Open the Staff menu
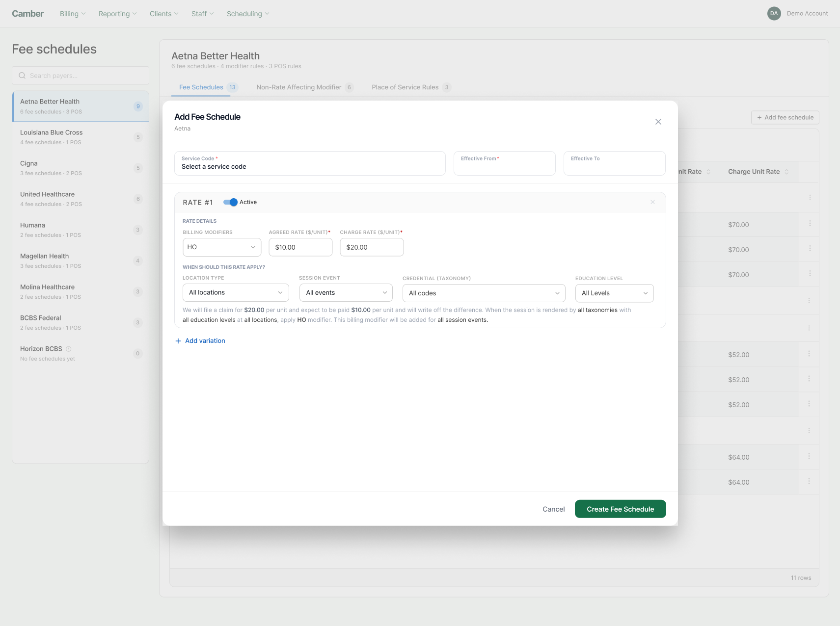The image size is (840, 626). coord(203,14)
